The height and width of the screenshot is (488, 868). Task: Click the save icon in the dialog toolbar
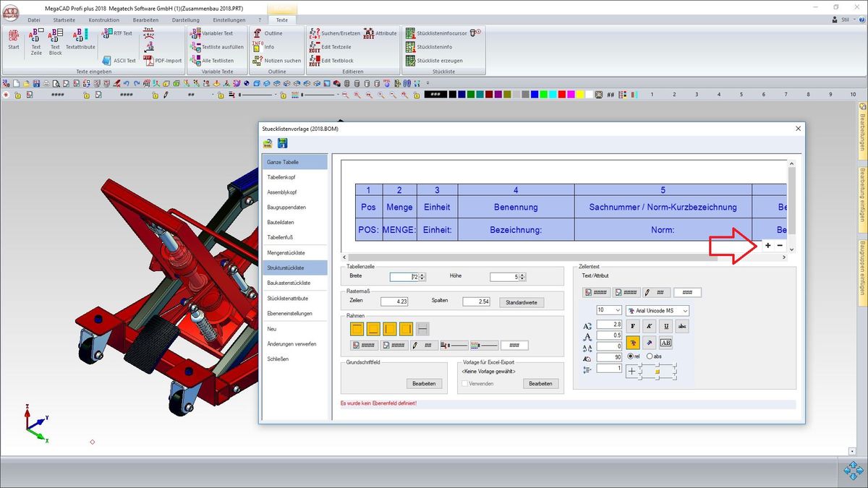click(x=284, y=143)
